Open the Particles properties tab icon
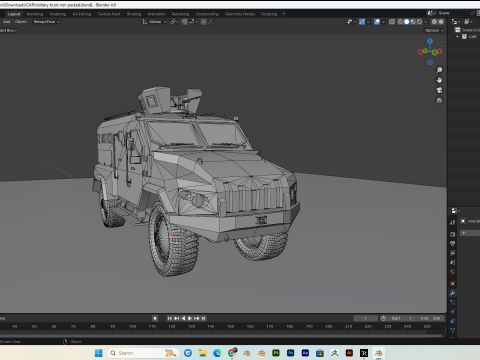 tap(453, 302)
